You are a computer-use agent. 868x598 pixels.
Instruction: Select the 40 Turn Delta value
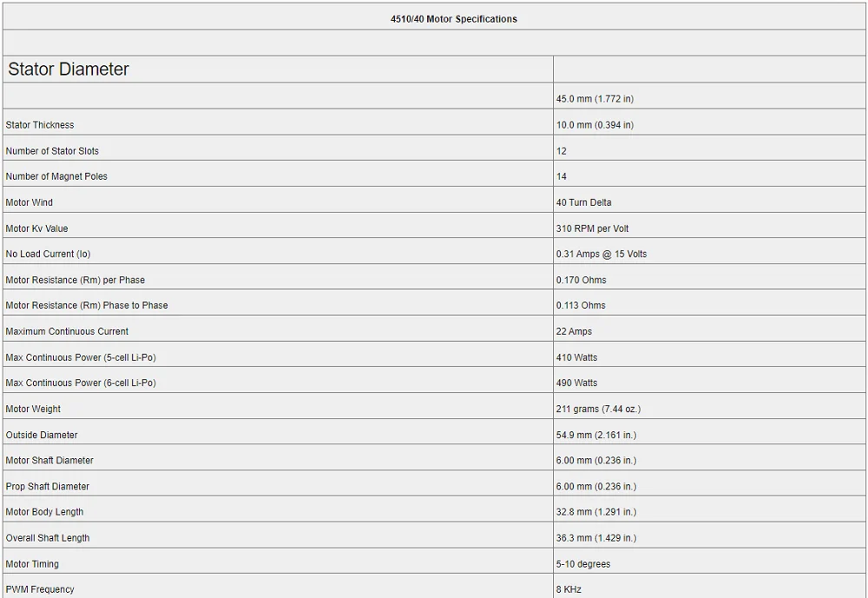point(583,202)
